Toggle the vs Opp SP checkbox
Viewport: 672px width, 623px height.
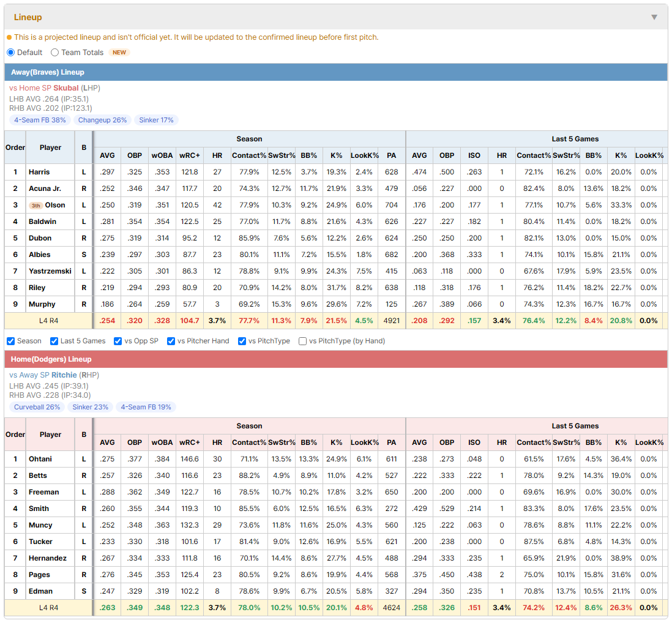[x=118, y=341]
